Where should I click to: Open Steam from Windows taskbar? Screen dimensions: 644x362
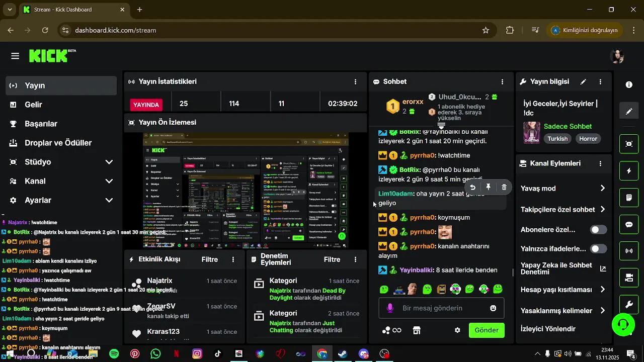342,354
